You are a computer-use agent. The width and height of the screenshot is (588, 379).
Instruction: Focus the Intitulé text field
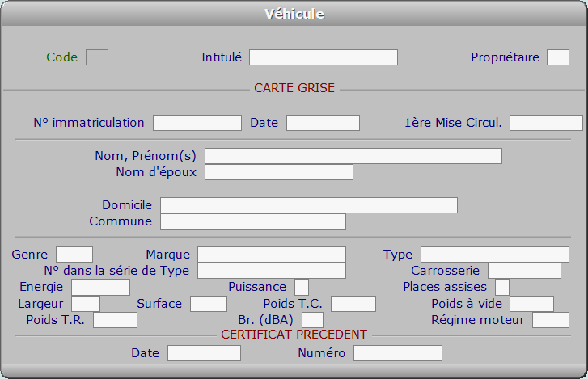324,57
